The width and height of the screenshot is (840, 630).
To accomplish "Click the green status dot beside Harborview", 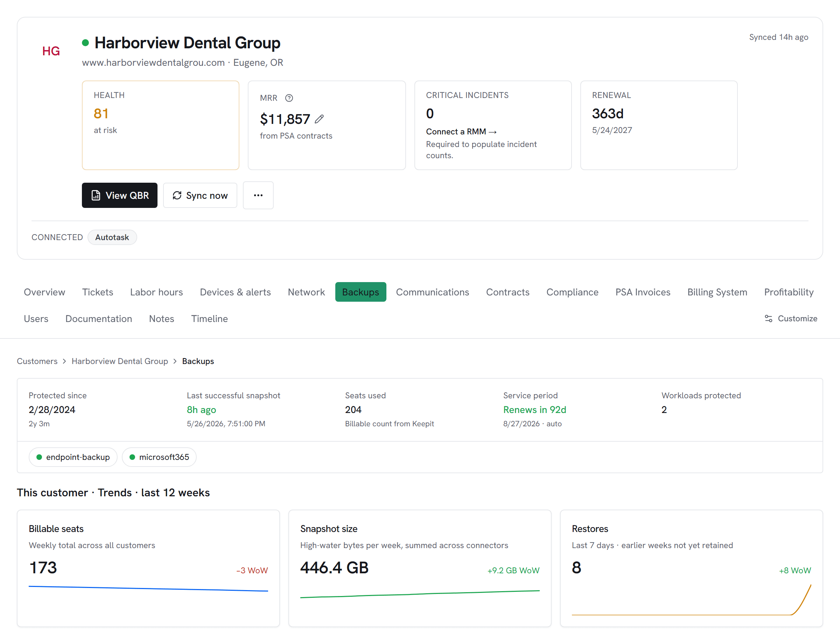I will pyautogui.click(x=85, y=43).
